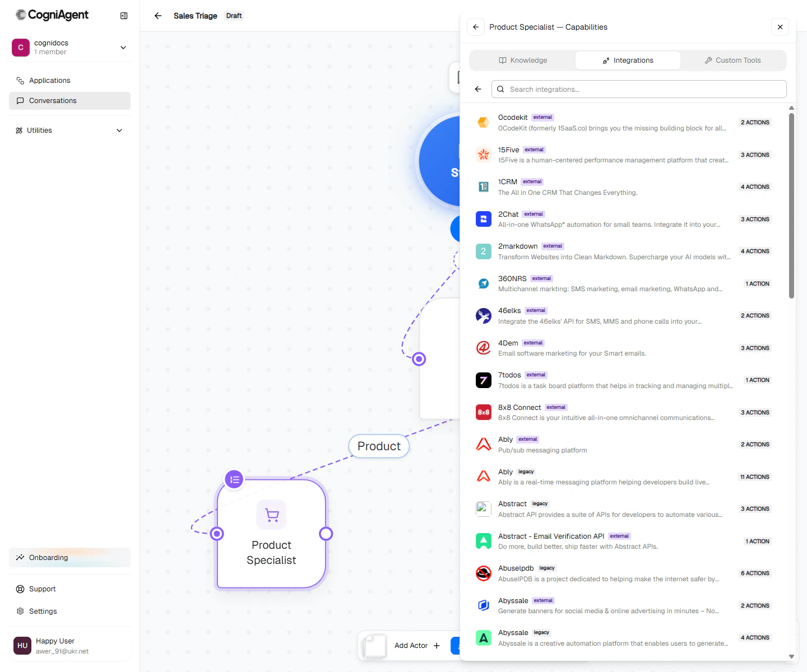
Task: Click the '7todos' integration name
Action: 509,375
